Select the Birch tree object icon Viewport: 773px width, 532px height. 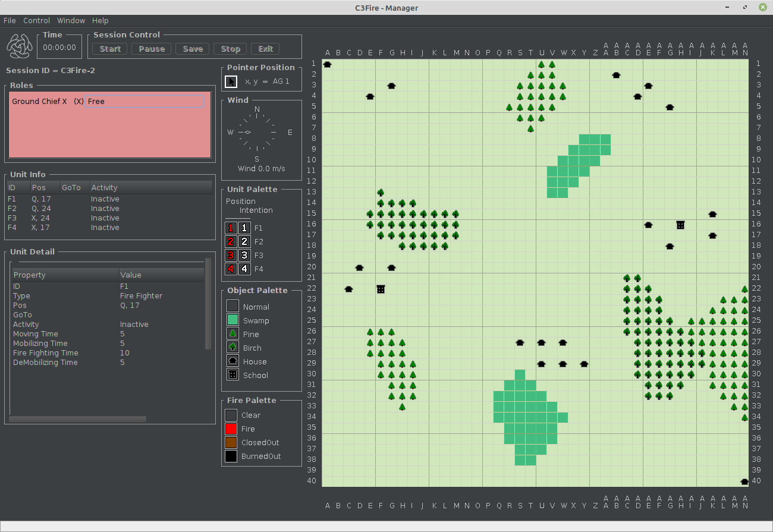click(x=232, y=348)
